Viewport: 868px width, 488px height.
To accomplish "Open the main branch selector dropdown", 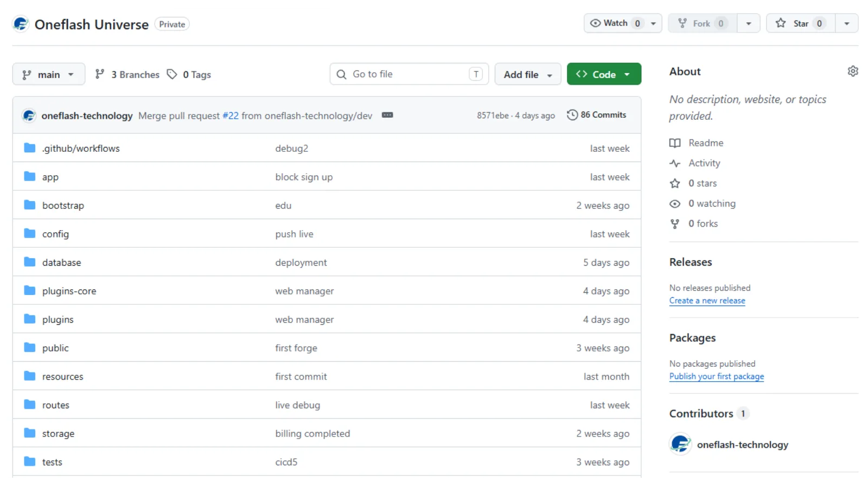I will (x=49, y=74).
